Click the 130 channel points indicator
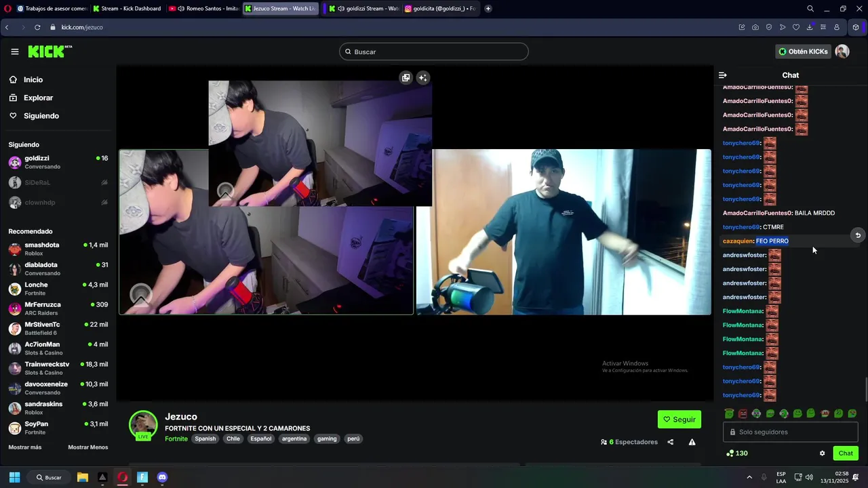Viewport: 868px width, 488px height. [x=737, y=453]
